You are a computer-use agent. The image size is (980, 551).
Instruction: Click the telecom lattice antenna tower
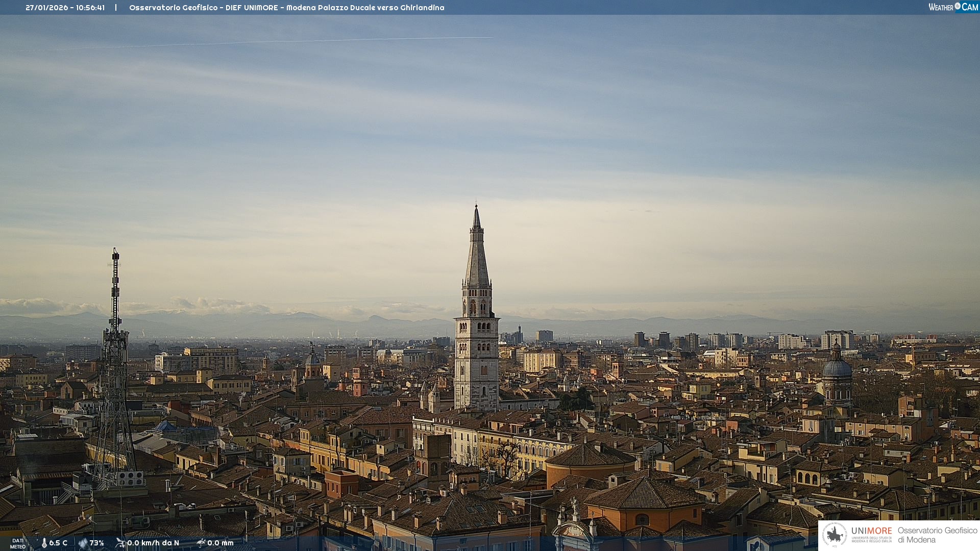pyautogui.click(x=115, y=357)
